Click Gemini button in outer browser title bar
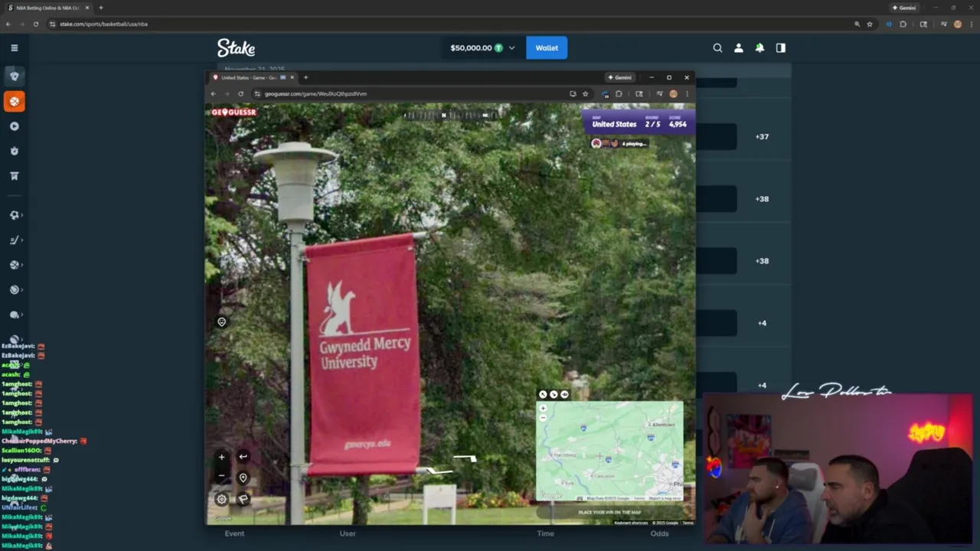 tap(904, 8)
